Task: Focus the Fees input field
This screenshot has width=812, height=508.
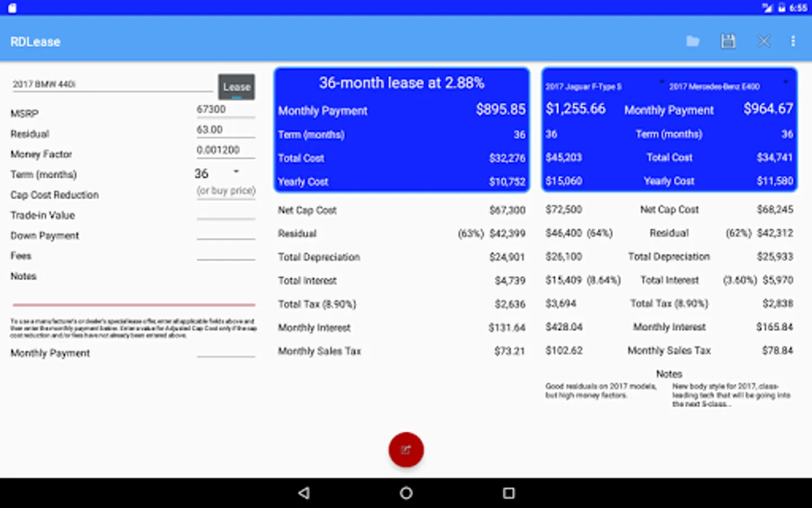Action: (x=226, y=253)
